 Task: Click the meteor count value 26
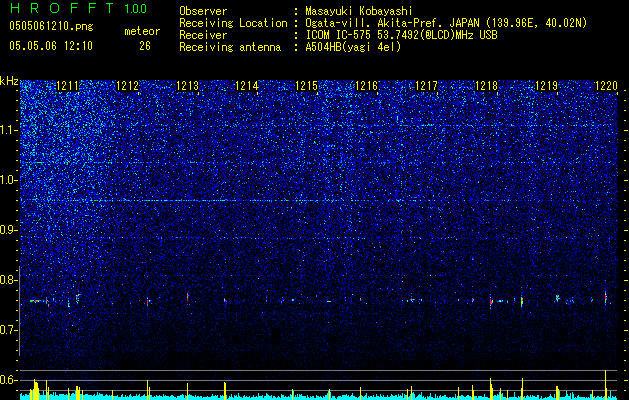click(145, 46)
